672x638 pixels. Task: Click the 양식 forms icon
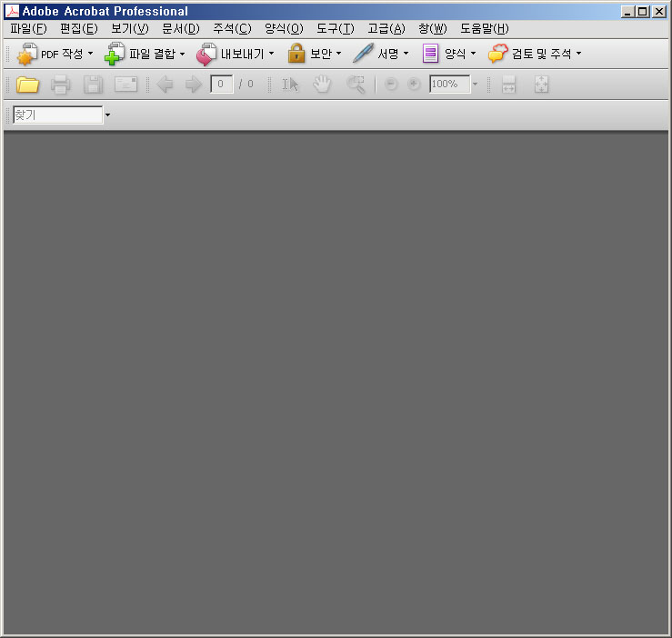[430, 54]
